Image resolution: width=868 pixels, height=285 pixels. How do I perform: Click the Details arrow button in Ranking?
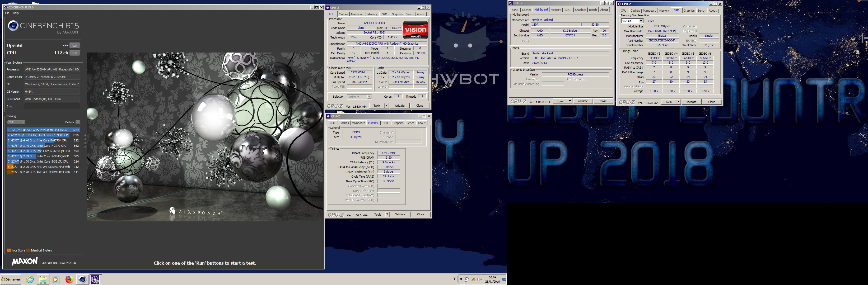(x=78, y=122)
